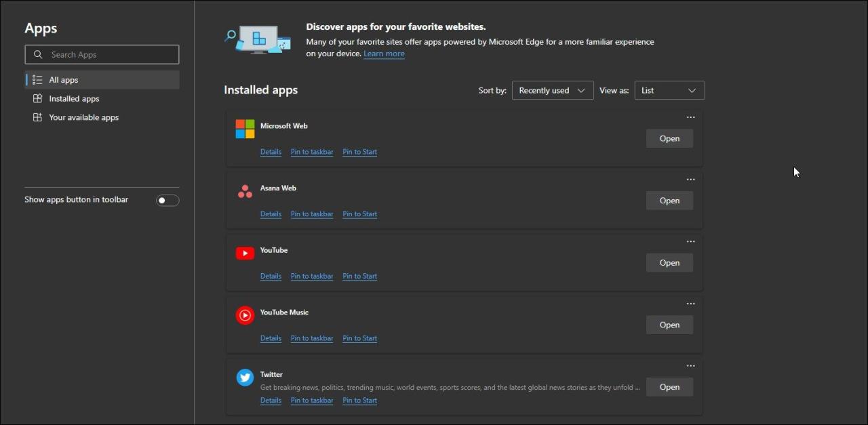Click the YouTube Music app icon
The height and width of the screenshot is (425, 868).
click(x=245, y=315)
